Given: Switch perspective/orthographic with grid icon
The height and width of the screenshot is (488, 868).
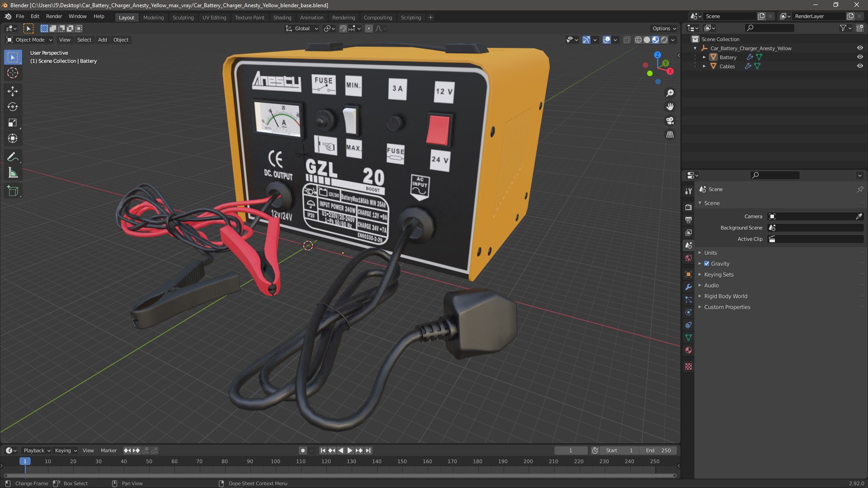Looking at the screenshot, I should click(x=670, y=135).
